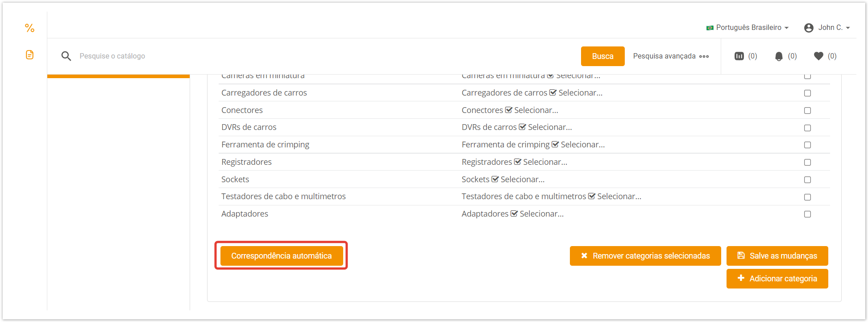
Task: Open the notifications bell icon
Action: [779, 56]
